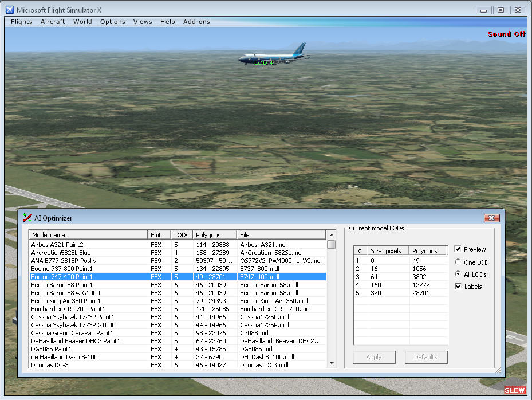Select the Boeing 737-800 Paint1 row

click(x=178, y=269)
